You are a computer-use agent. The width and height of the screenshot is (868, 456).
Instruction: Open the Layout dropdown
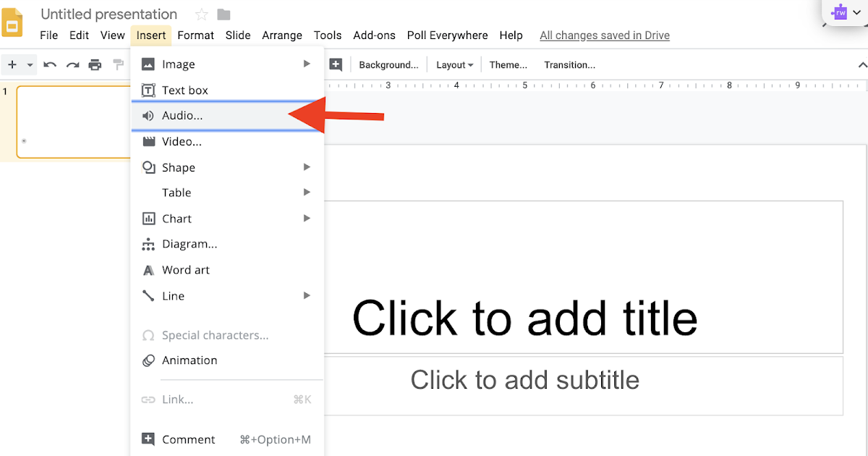point(454,64)
